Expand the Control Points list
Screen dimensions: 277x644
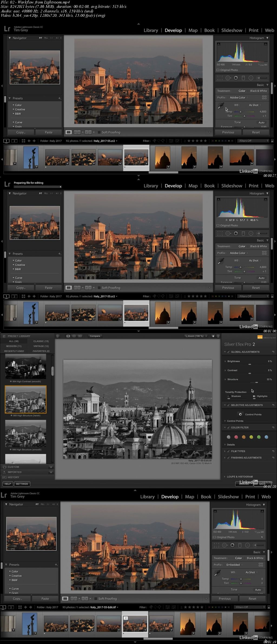click(x=225, y=421)
